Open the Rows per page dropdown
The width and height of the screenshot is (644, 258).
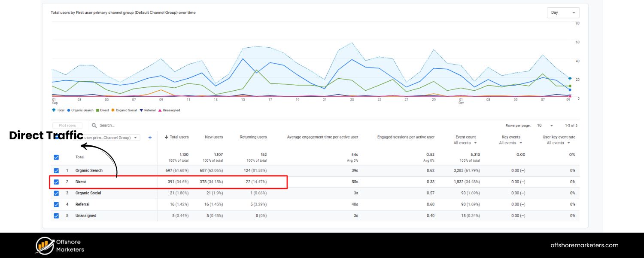(545, 126)
